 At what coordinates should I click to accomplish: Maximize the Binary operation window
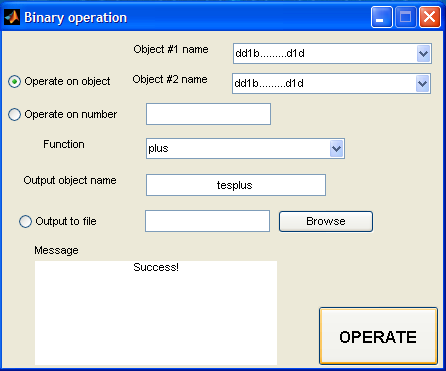(405, 17)
